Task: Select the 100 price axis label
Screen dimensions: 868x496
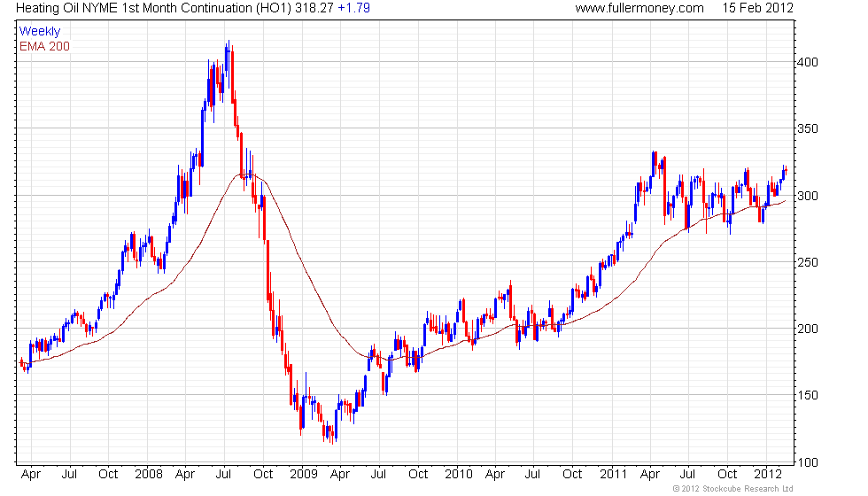Action: coord(805,461)
